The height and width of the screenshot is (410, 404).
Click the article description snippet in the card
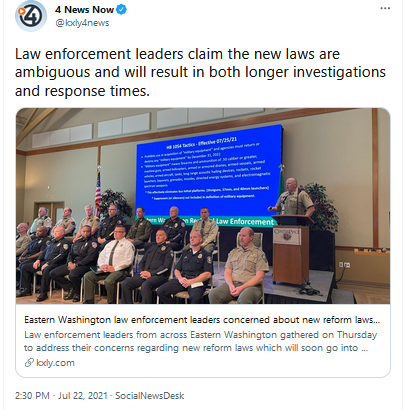[x=200, y=341]
